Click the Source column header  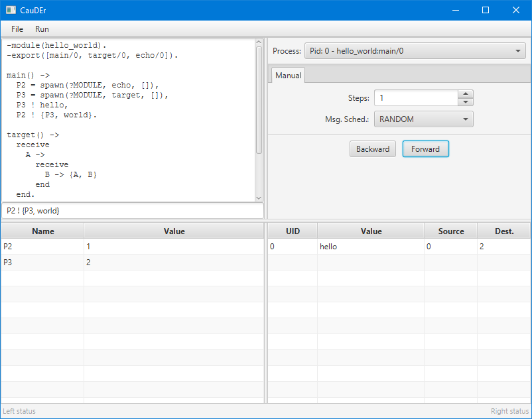451,231
